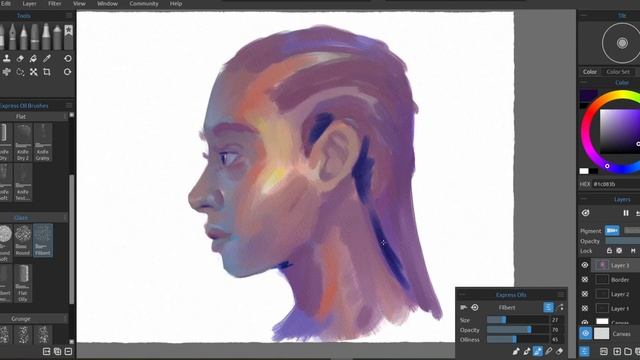This screenshot has width=640, height=360.
Task: Select the marker tool next to the pencil
Action: [35, 36]
